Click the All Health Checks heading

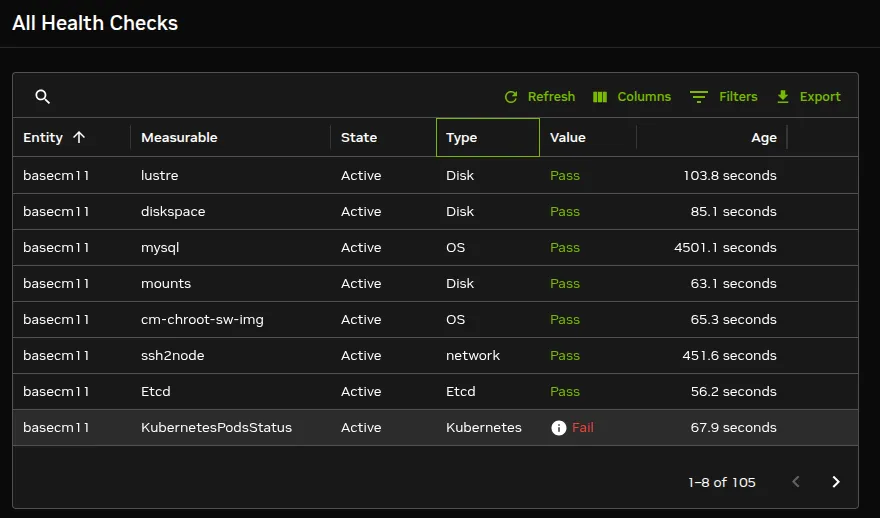pyautogui.click(x=95, y=23)
